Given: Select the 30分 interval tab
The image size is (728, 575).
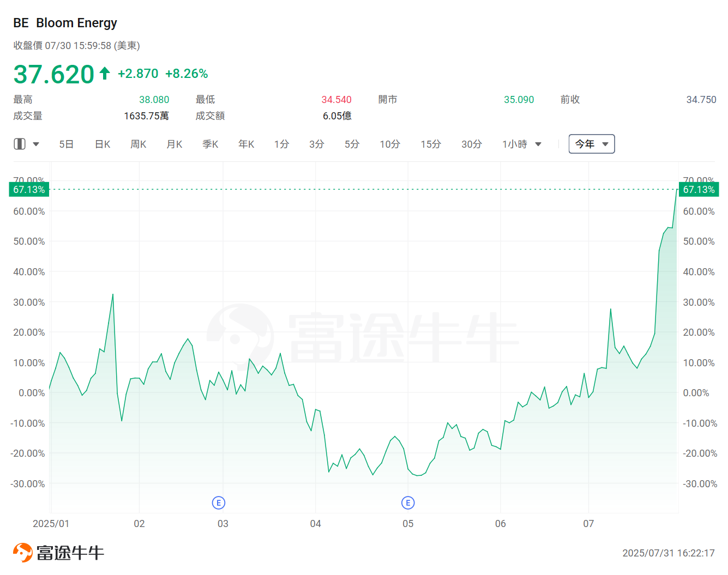Looking at the screenshot, I should point(472,144).
